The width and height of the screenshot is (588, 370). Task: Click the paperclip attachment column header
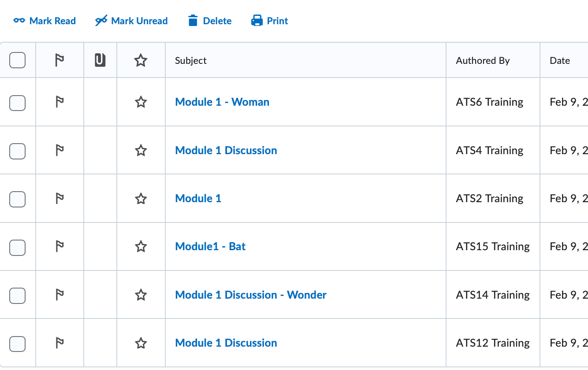coord(100,60)
